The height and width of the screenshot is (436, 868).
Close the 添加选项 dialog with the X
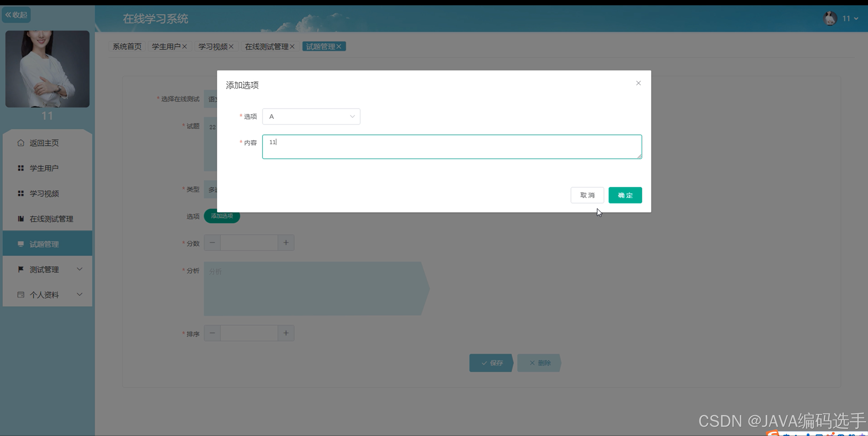click(x=638, y=83)
